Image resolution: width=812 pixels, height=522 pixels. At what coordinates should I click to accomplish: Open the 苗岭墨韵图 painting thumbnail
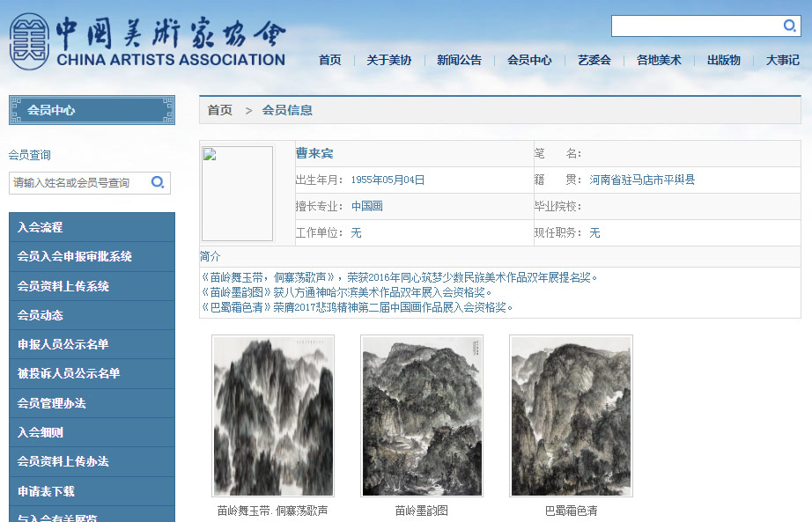point(422,415)
